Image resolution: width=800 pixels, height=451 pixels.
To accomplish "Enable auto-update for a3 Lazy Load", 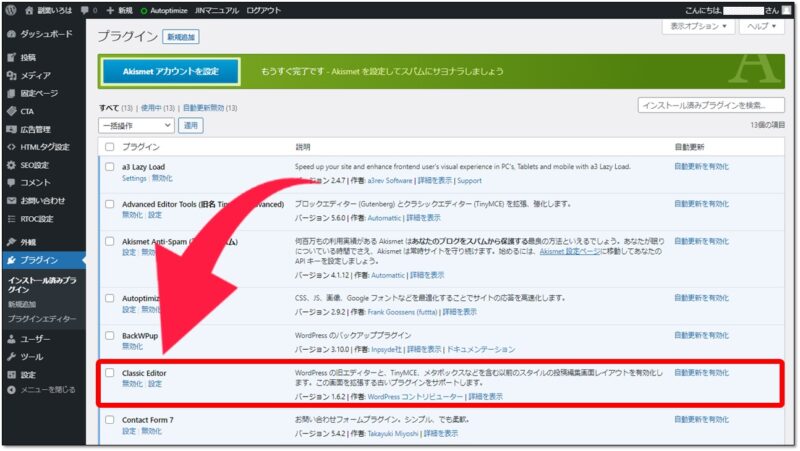I will [x=702, y=167].
